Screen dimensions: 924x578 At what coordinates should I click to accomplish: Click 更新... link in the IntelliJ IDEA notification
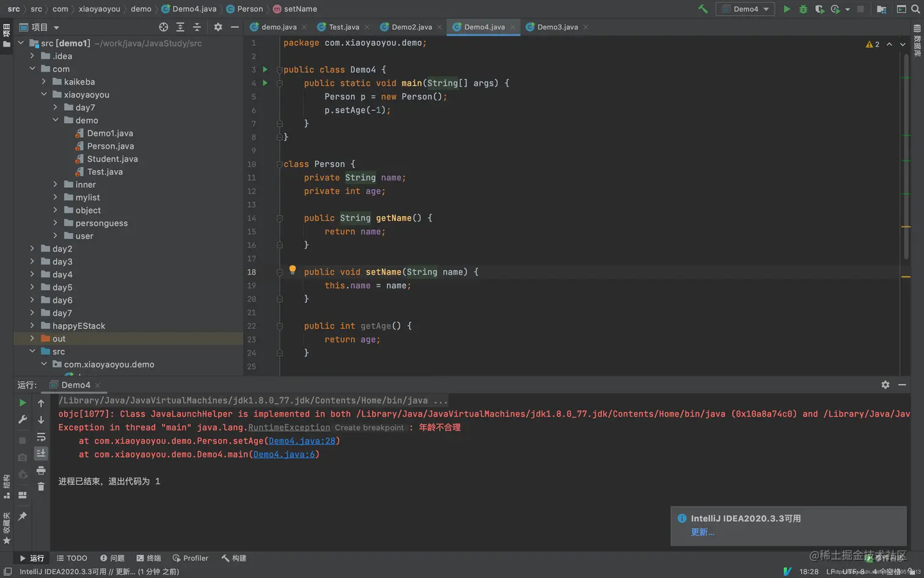click(x=702, y=532)
